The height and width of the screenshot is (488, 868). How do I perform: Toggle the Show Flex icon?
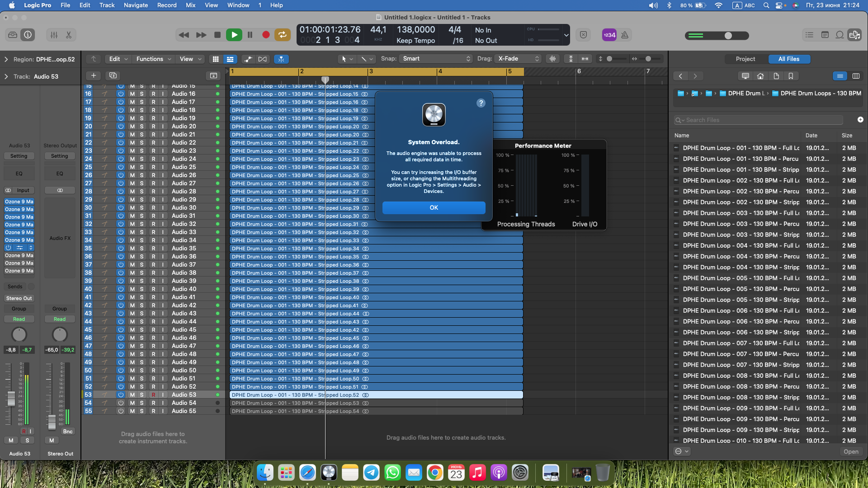click(262, 59)
